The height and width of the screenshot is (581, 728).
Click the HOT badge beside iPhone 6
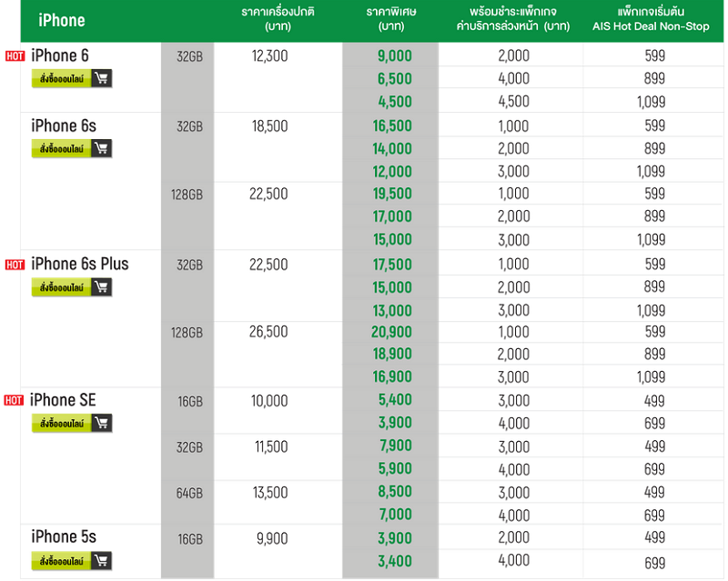click(x=15, y=56)
